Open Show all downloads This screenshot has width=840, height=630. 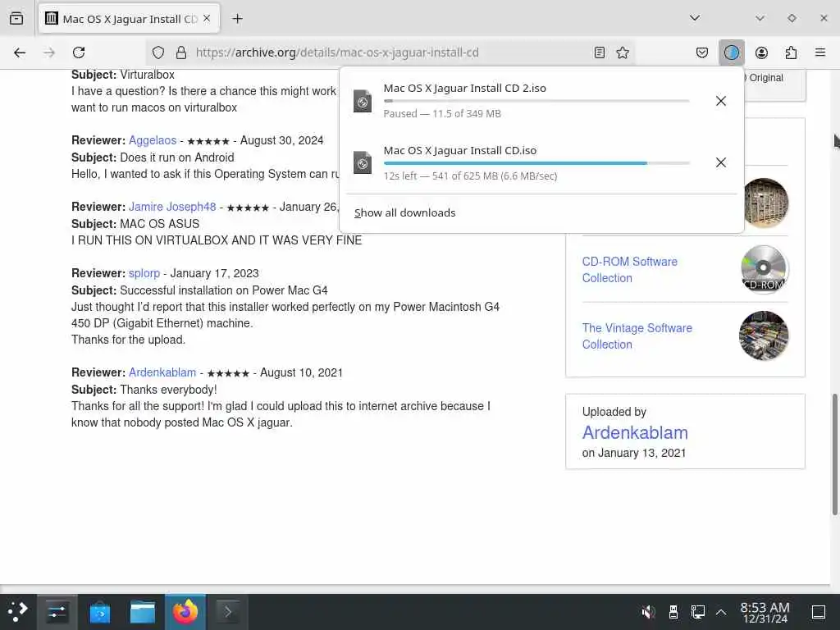(x=405, y=212)
